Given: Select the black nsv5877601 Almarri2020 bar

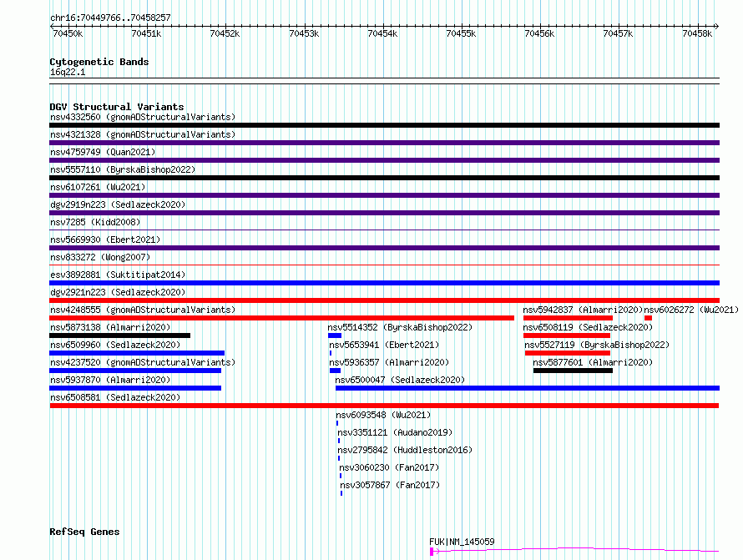Looking at the screenshot, I should point(573,371).
